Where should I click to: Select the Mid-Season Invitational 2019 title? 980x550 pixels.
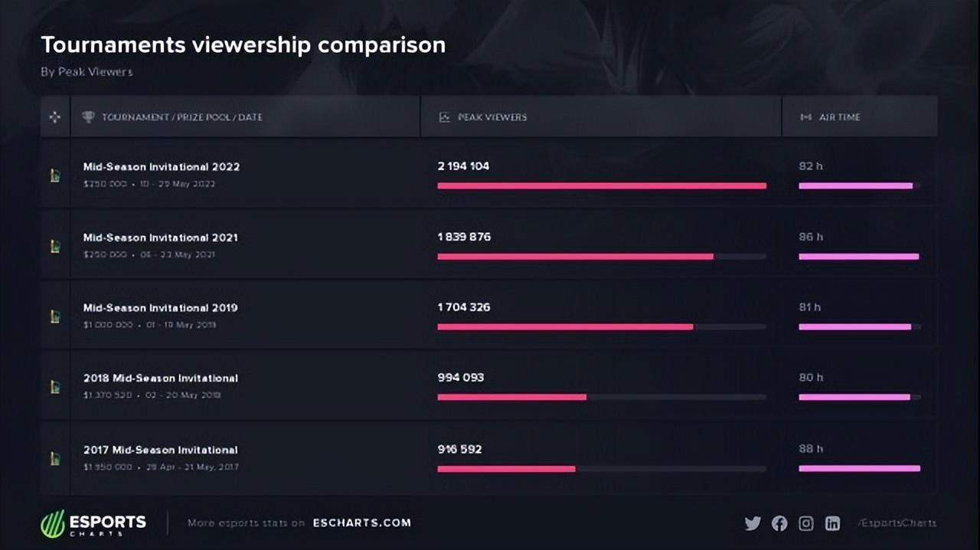point(161,308)
